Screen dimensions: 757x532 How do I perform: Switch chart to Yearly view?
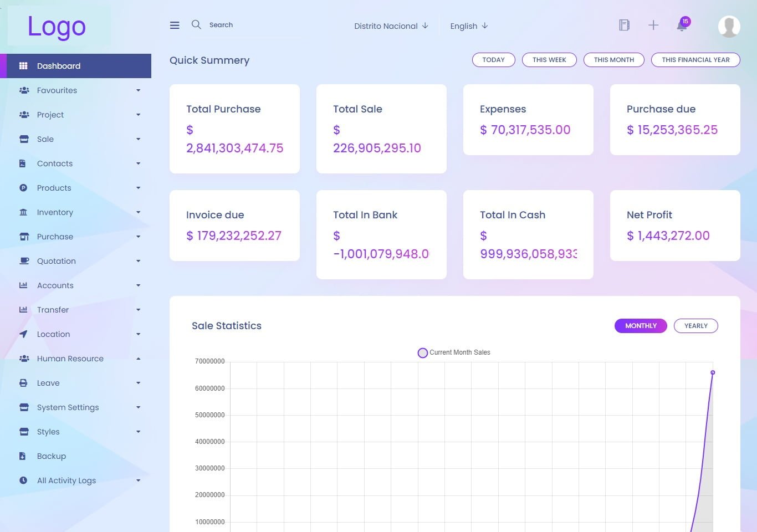(x=695, y=326)
